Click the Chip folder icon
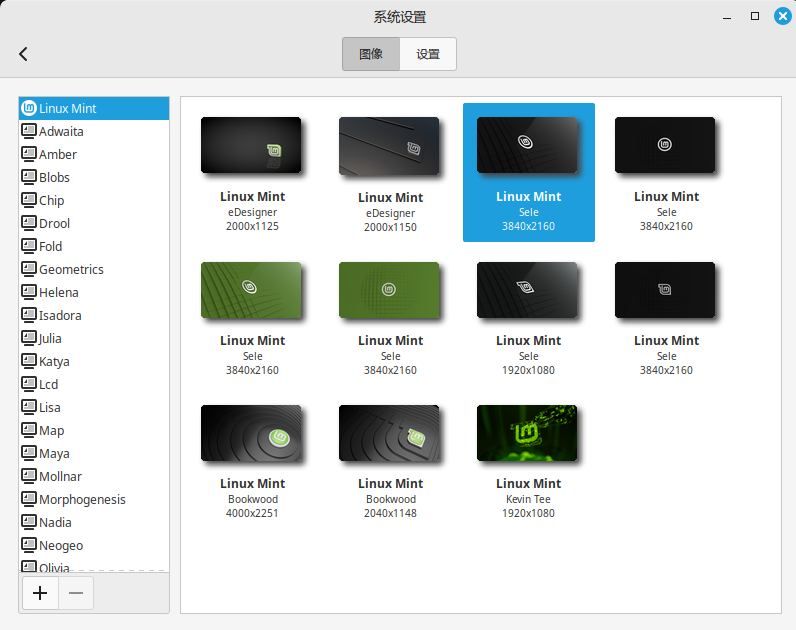 tap(29, 200)
